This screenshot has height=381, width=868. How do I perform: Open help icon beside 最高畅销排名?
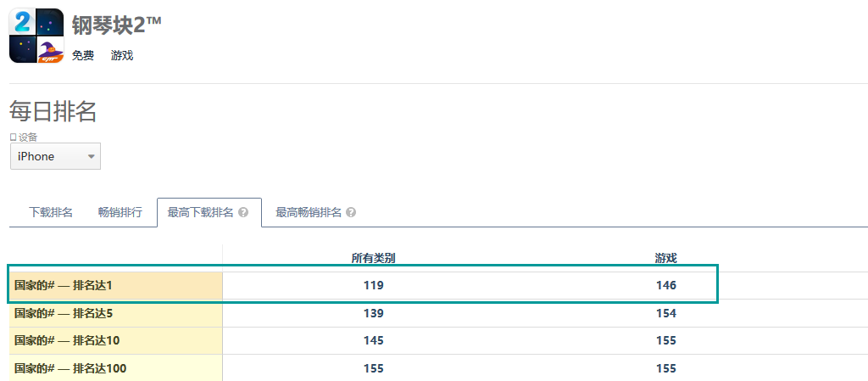[351, 213]
